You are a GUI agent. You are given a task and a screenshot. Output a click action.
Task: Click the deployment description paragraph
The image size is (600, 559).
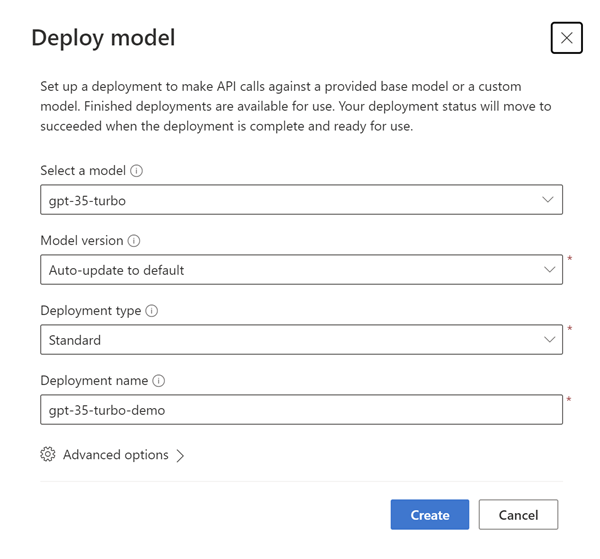(x=295, y=106)
